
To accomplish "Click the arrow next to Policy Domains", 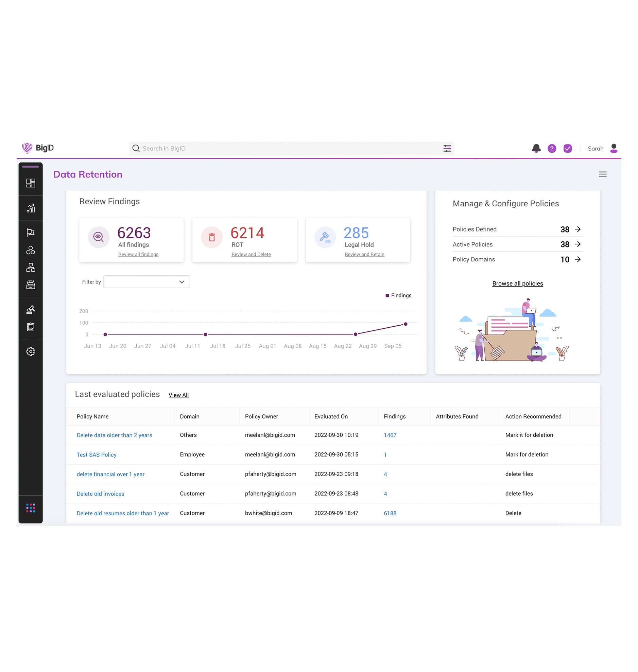I will [x=577, y=259].
